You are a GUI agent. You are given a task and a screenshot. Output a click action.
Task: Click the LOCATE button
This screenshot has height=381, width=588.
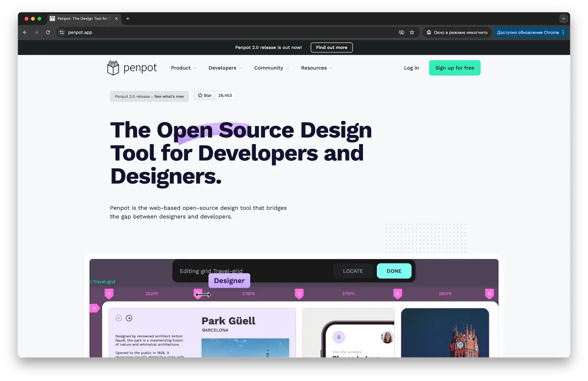(353, 271)
